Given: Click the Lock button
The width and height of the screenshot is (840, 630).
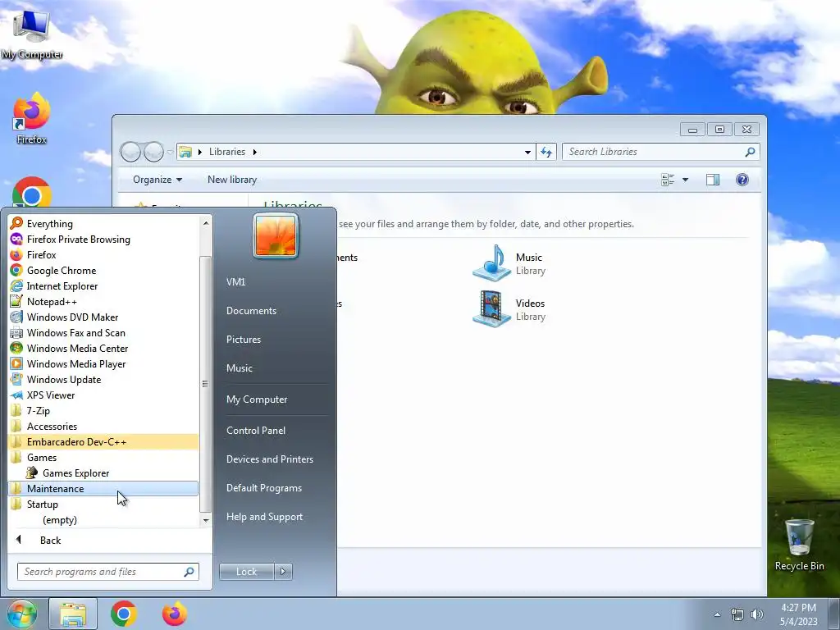Looking at the screenshot, I should [246, 572].
